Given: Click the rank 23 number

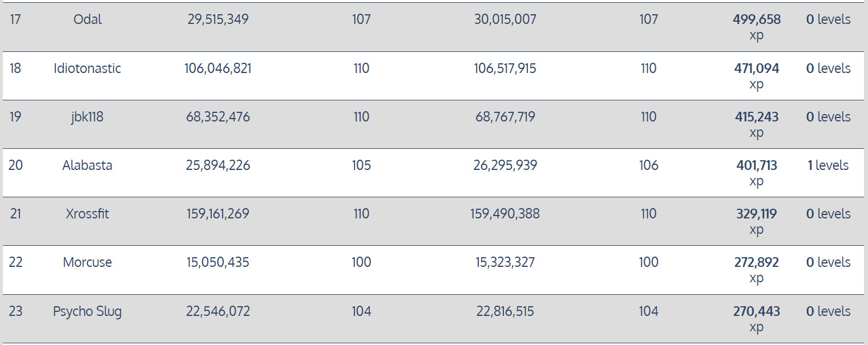Looking at the screenshot, I should coord(15,311).
